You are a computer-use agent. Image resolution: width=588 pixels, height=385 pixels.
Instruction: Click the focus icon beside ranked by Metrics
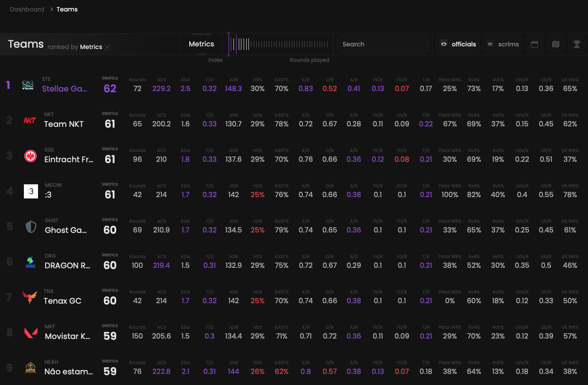107,47
